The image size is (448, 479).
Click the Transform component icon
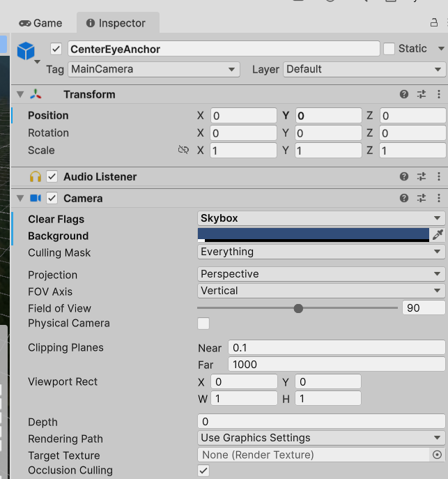(x=36, y=94)
